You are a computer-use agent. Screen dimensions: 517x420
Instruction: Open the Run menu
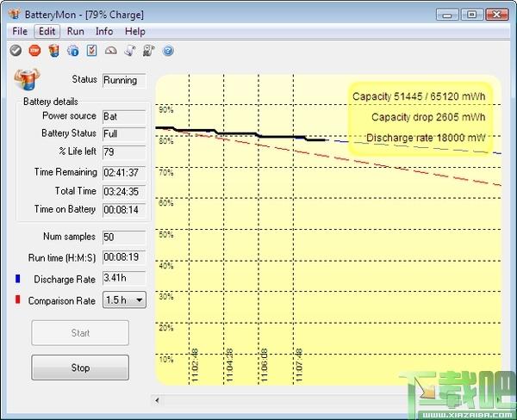(x=76, y=31)
